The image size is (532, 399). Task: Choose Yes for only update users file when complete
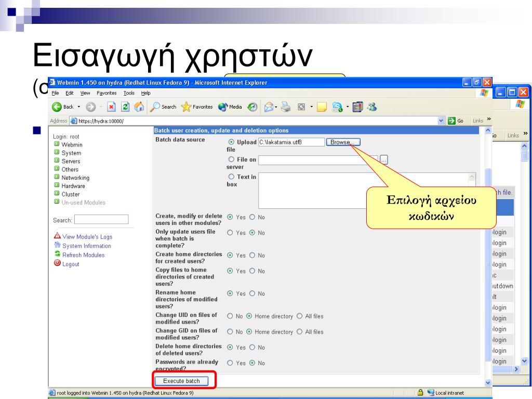[230, 232]
